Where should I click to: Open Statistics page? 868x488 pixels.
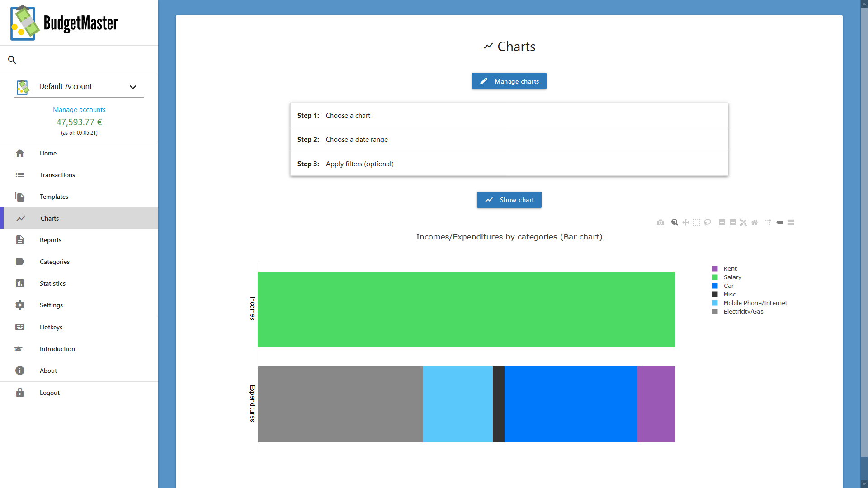pos(79,283)
